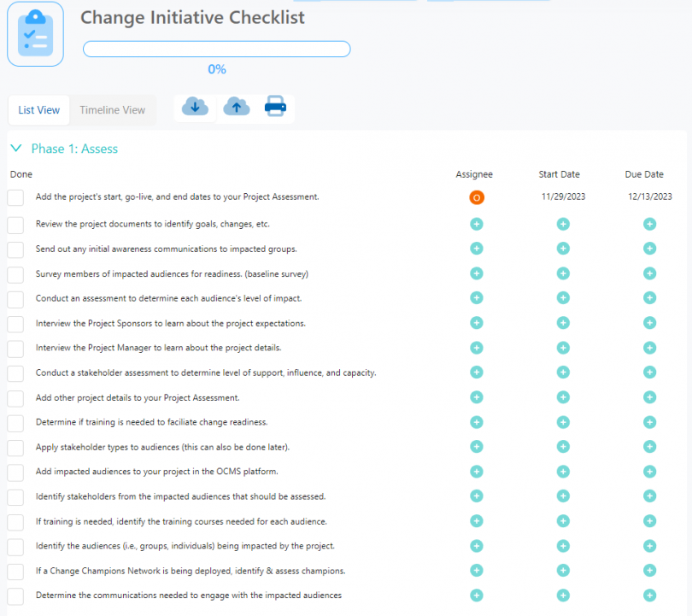Screen dimensions: 692x616
Task: Check the communications determination task checkbox
Action: [x=15, y=595]
